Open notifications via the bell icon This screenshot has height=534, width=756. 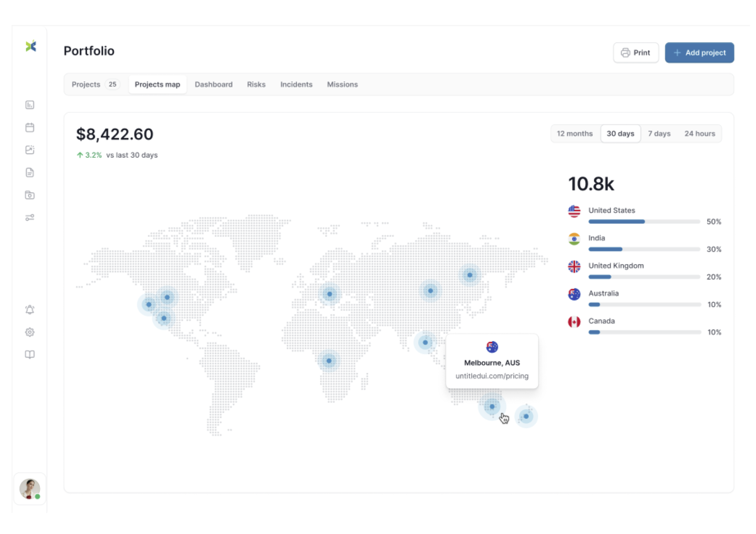(x=30, y=310)
